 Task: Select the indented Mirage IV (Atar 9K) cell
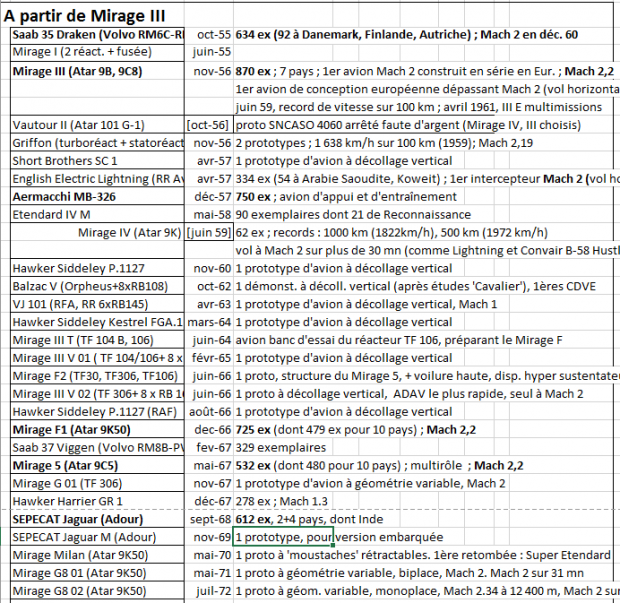[130, 233]
